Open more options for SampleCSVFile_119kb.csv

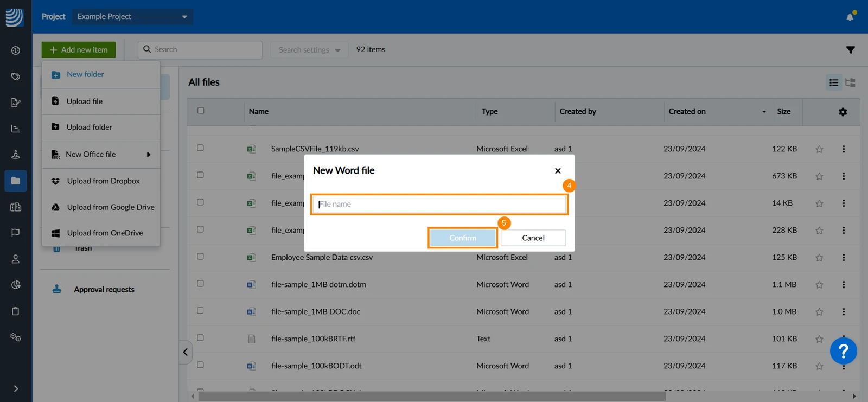pyautogui.click(x=844, y=149)
